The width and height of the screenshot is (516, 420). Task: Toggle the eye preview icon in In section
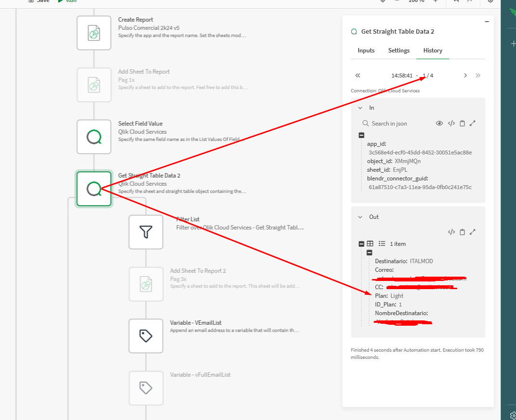(x=440, y=124)
